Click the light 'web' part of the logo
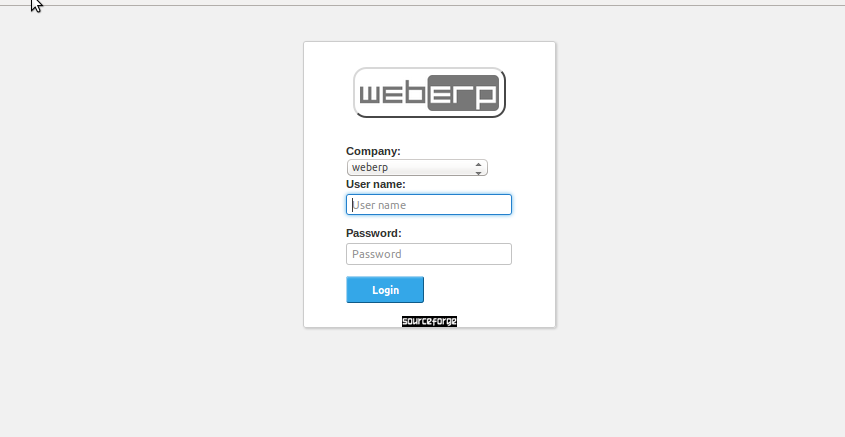Image resolution: width=845 pixels, height=437 pixels. pos(393,94)
